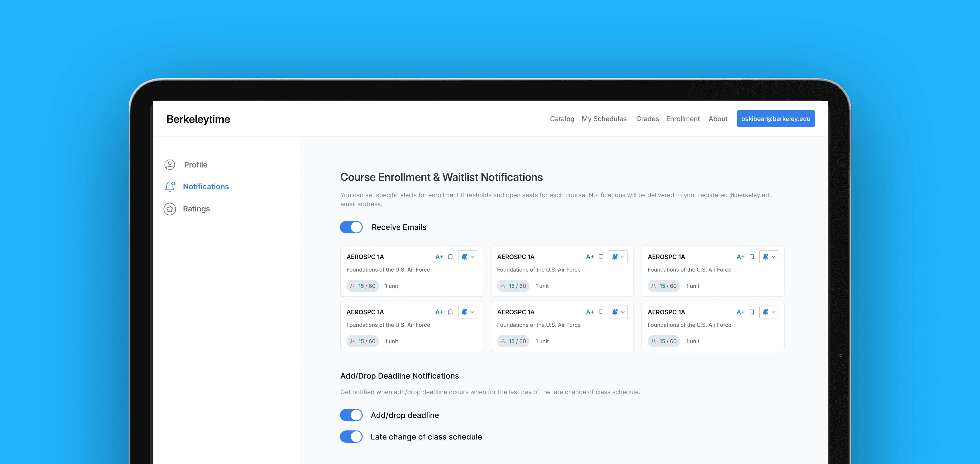Click the 15 / 60 enrollment badge on top-left card
This screenshot has width=980, height=464.
coord(363,286)
